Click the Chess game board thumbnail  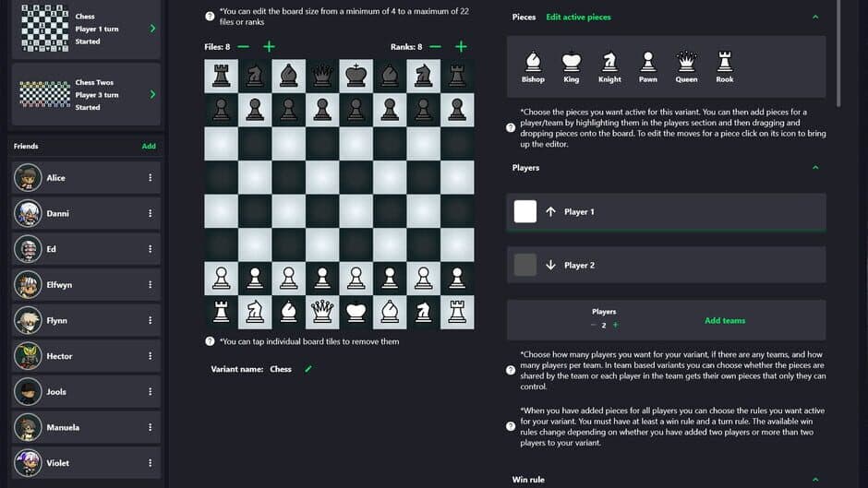tap(45, 28)
